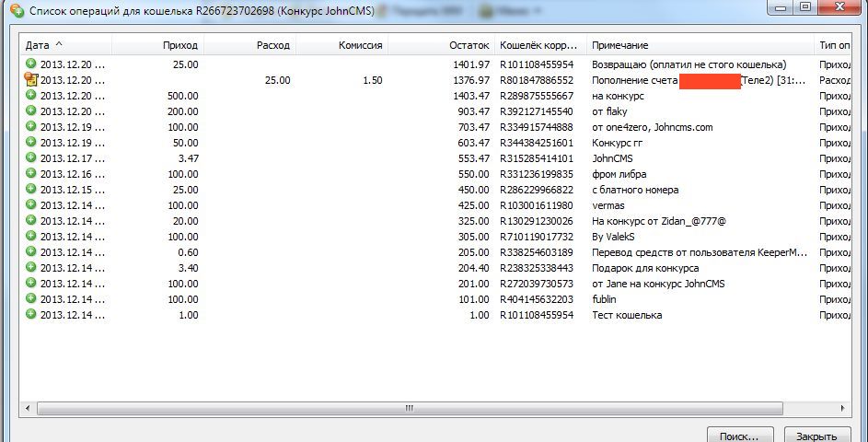Screen dimensions: 868x442
Task: Select note 'На конкурс от Zidan_@777@'
Action: 659,221
